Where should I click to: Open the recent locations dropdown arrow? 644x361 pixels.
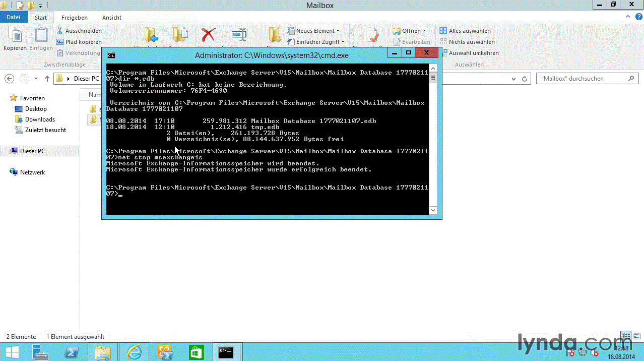point(36,79)
